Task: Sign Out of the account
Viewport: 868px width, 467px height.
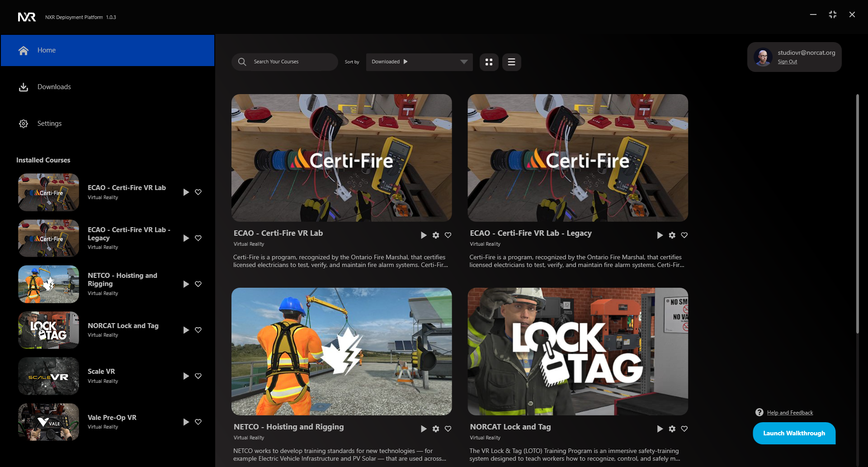Action: click(x=787, y=62)
